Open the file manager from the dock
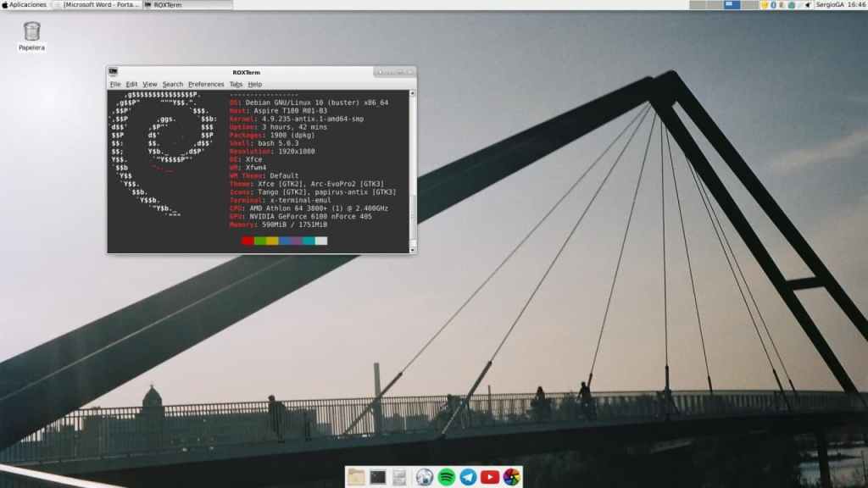The width and height of the screenshot is (868, 488). [x=356, y=477]
